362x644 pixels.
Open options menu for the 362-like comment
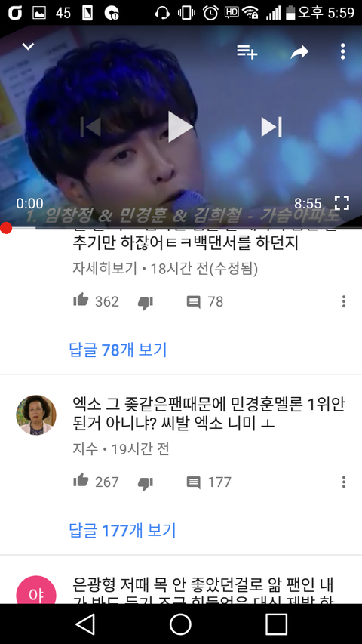pyautogui.click(x=344, y=301)
